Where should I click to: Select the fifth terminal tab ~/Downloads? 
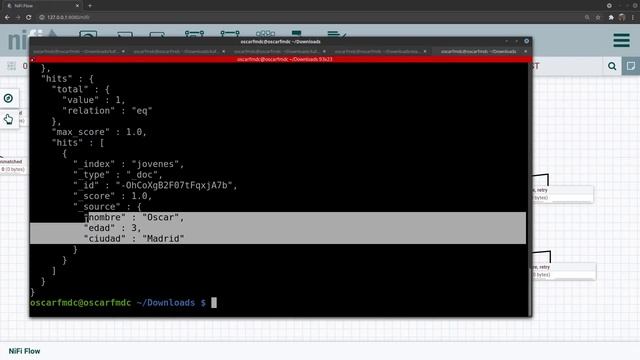tap(478, 51)
